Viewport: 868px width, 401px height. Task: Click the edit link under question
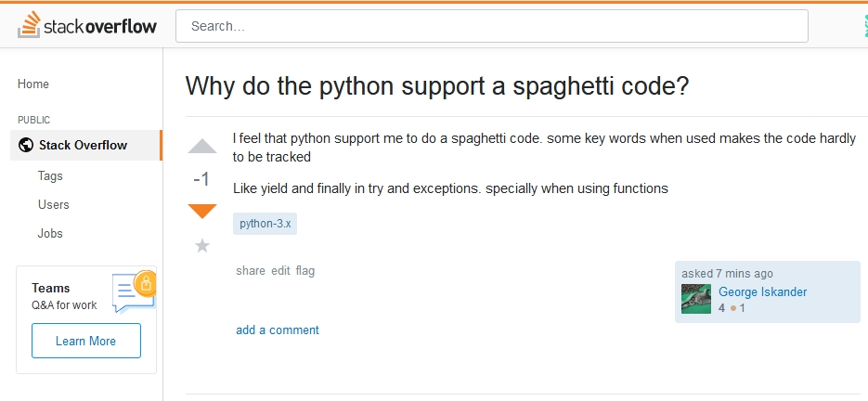pos(280,271)
